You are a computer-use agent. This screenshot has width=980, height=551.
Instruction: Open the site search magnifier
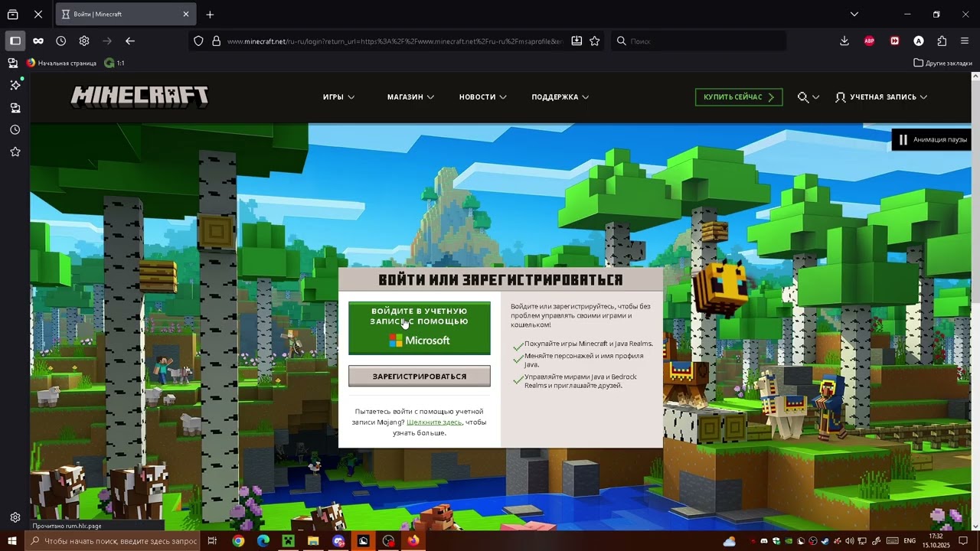[x=803, y=97]
